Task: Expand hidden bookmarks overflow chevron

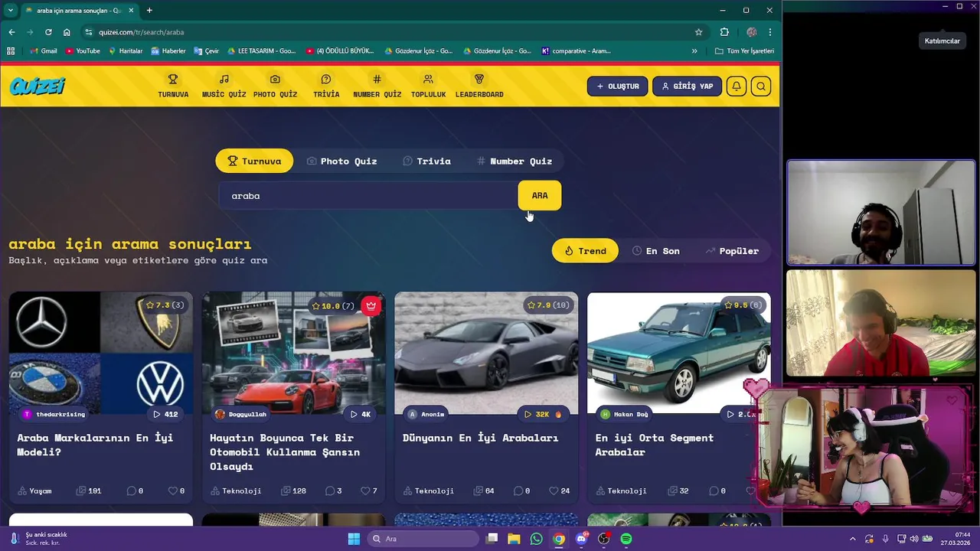Action: [x=694, y=51]
